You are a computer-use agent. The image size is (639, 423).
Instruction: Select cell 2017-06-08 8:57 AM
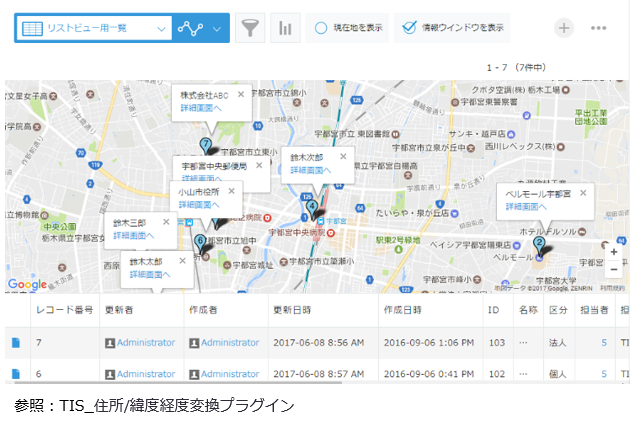click(x=319, y=374)
